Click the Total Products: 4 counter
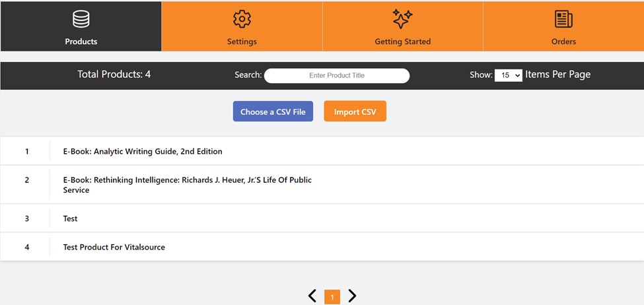Viewport: 644px width, 305px height. tap(114, 75)
